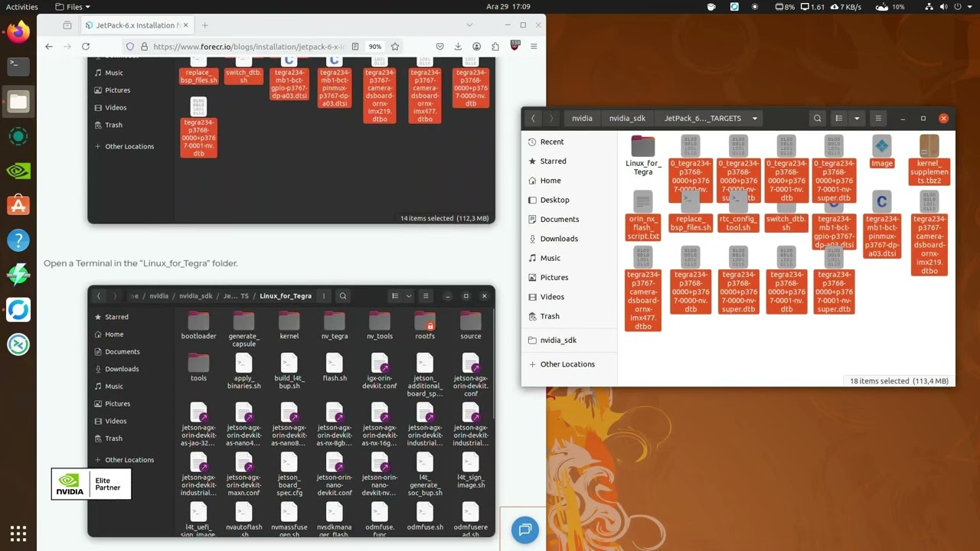Open Firefox account icon
Image resolution: width=980 pixels, height=551 pixels.
[476, 47]
